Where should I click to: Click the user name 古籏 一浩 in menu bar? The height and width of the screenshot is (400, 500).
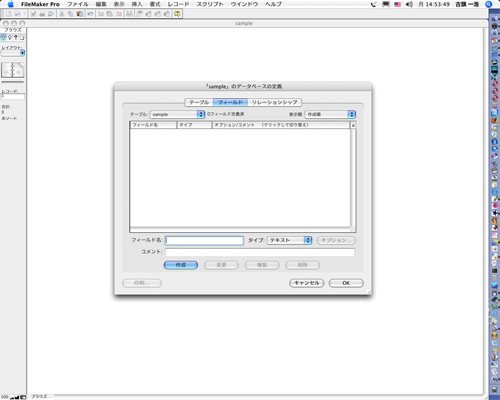coord(467,4)
